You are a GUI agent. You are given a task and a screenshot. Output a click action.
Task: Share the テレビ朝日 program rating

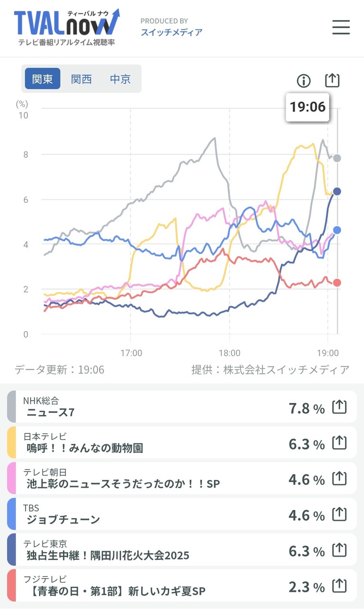[x=339, y=479]
